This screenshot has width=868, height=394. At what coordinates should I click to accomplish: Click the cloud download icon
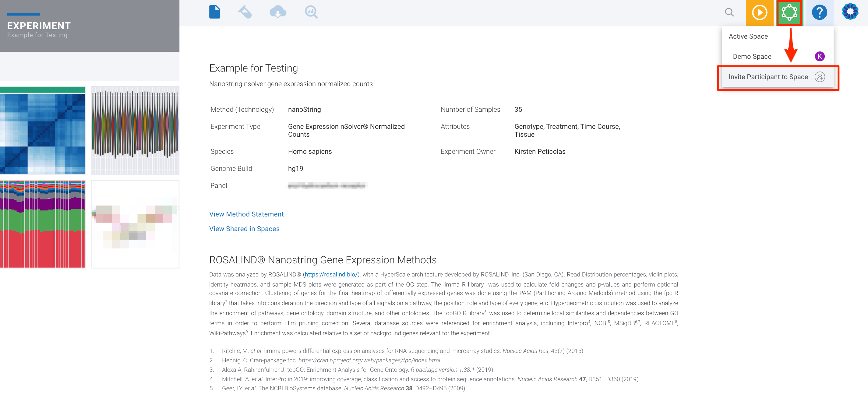point(278,12)
